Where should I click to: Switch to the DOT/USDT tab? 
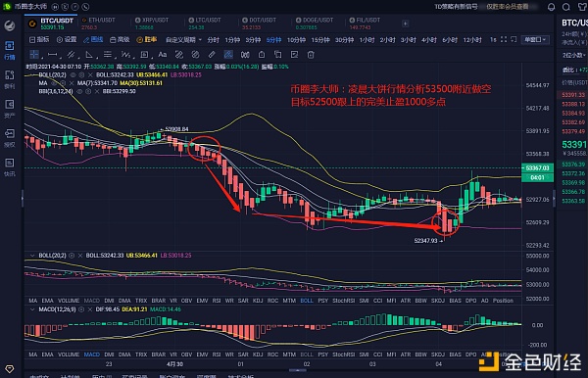259,24
